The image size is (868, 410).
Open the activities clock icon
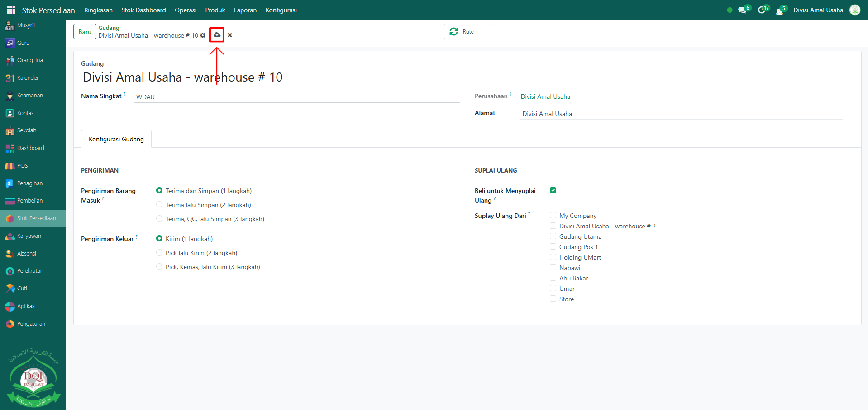pyautogui.click(x=762, y=10)
